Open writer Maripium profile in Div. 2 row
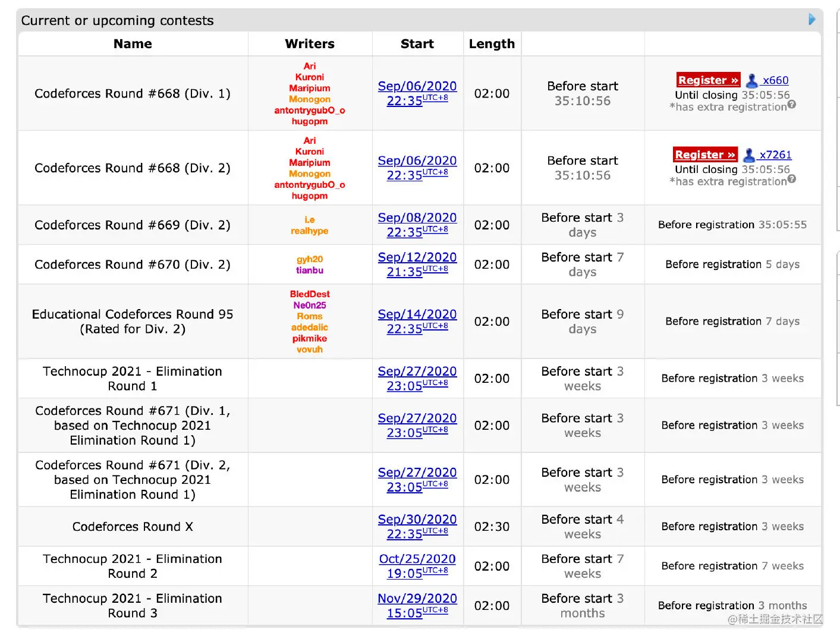This screenshot has width=840, height=642. pos(310,162)
